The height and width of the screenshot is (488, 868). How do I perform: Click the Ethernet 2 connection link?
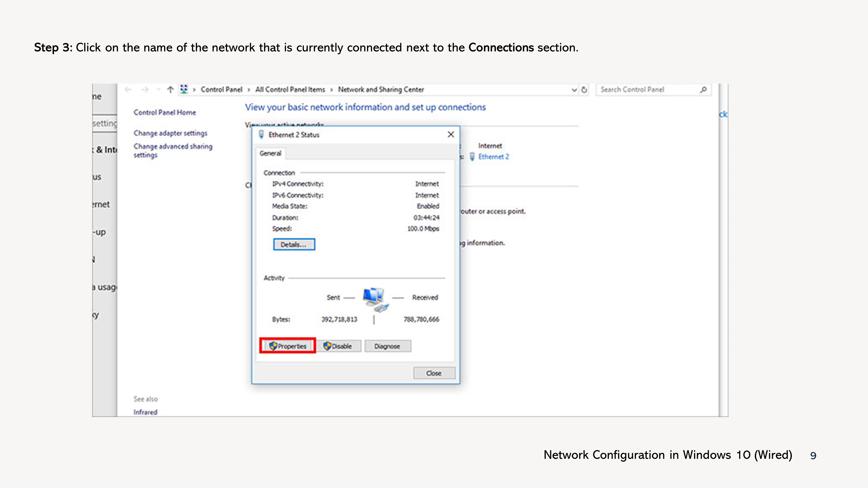494,157
